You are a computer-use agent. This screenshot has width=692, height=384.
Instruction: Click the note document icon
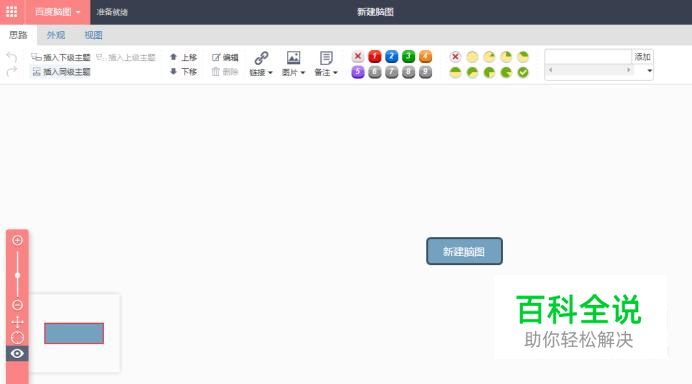point(326,57)
